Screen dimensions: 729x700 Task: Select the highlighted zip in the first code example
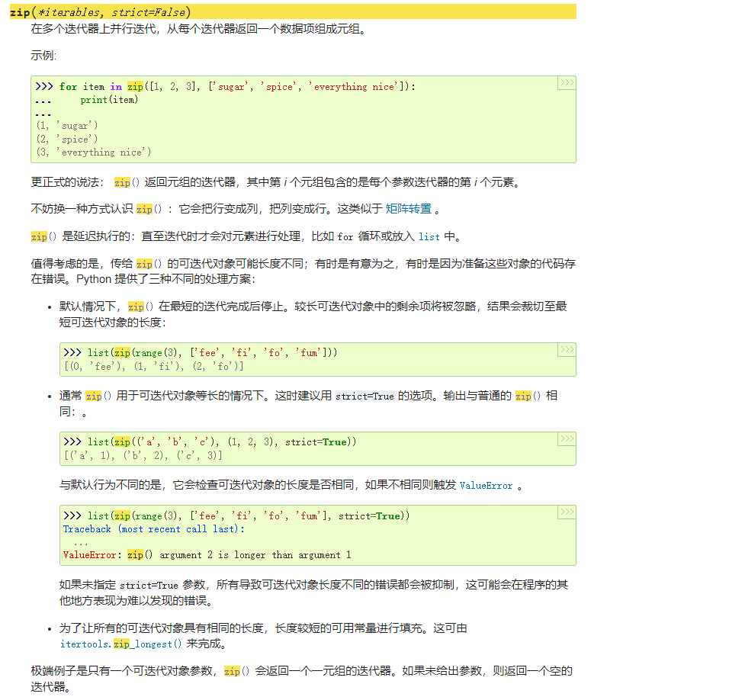(135, 86)
